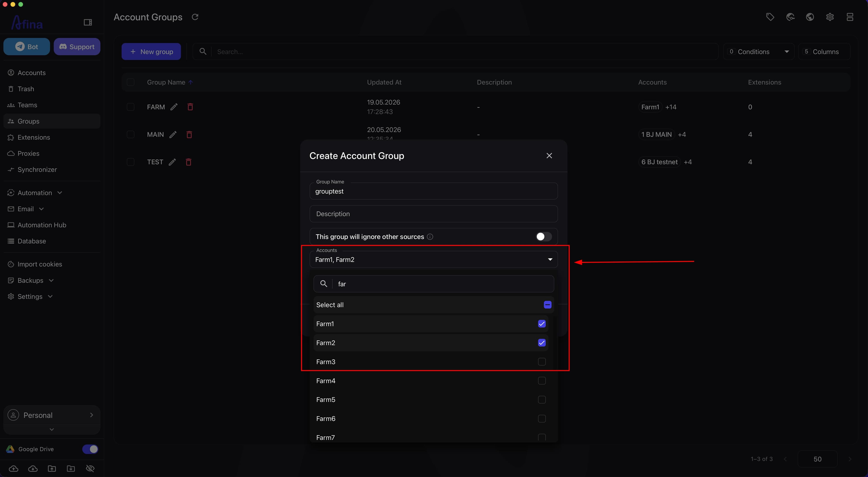
Task: Click the search magnifier in accounts dropdown
Action: pos(323,284)
